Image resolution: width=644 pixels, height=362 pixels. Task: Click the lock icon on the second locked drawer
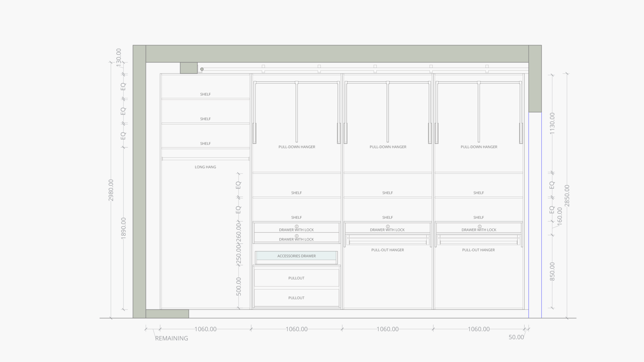tap(296, 236)
